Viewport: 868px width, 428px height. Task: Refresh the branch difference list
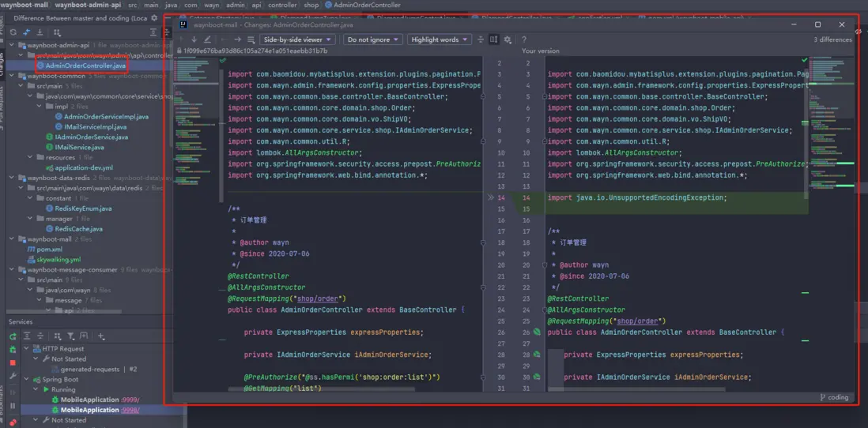pos(13,32)
